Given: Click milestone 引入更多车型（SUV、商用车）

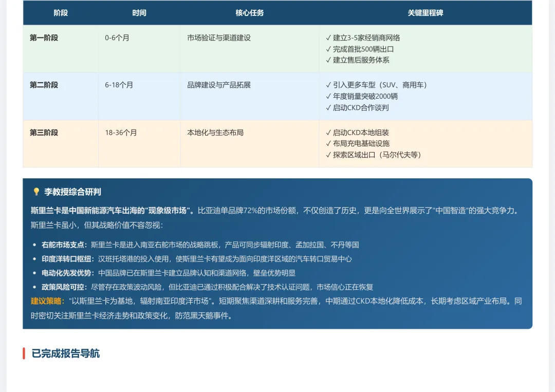Looking at the screenshot, I should [376, 85].
